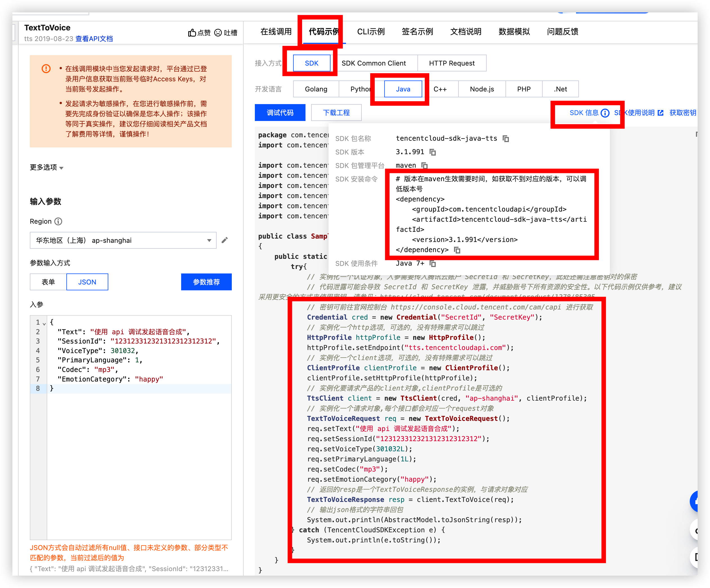Open the 查看API文档 link
This screenshot has width=710, height=588.
coord(94,39)
